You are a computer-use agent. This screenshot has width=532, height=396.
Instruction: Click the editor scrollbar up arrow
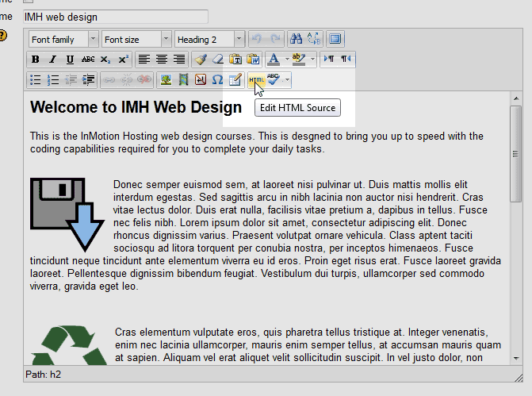(x=516, y=98)
